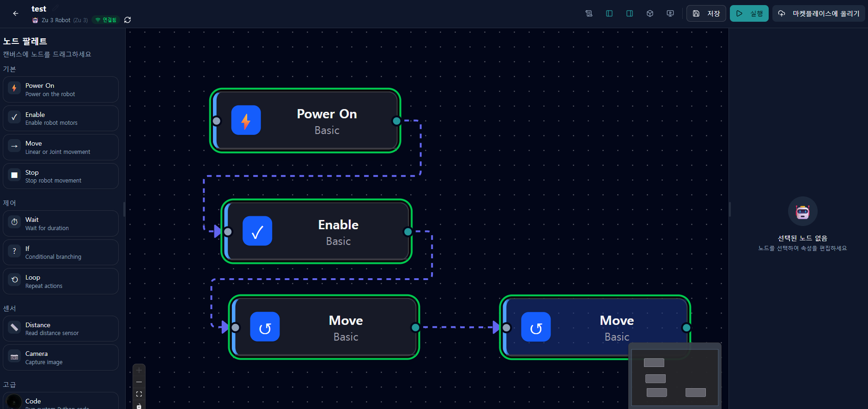
Task: Click the test workflow title
Action: pyautogui.click(x=39, y=9)
